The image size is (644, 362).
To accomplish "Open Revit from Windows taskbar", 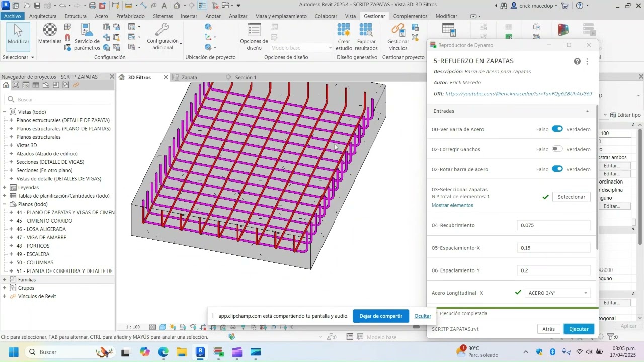I will (200, 352).
